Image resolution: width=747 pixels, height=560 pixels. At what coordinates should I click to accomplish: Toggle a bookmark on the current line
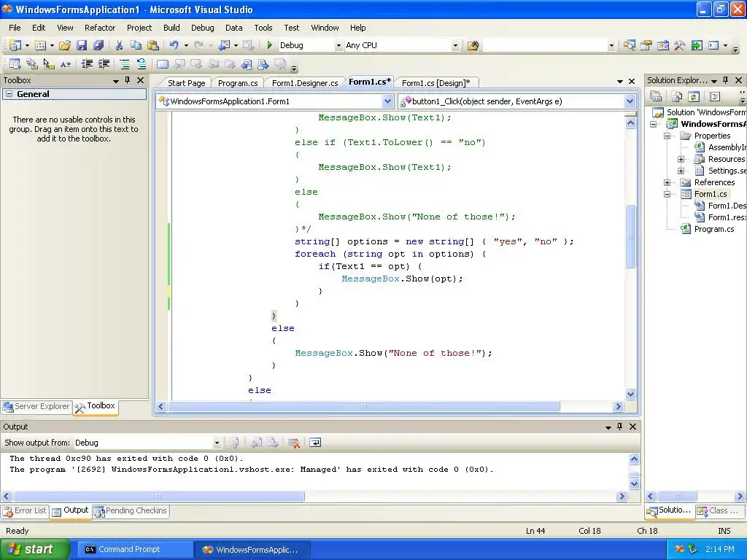pyautogui.click(x=163, y=64)
